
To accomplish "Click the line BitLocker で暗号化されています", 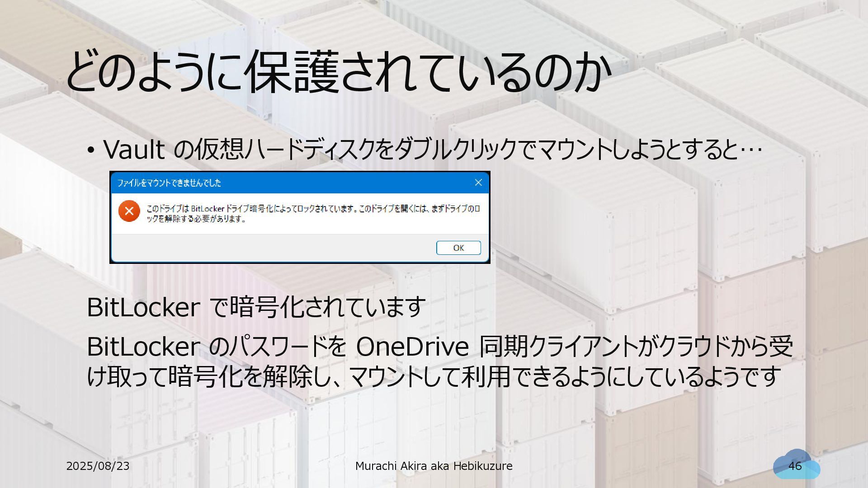I will (256, 307).
